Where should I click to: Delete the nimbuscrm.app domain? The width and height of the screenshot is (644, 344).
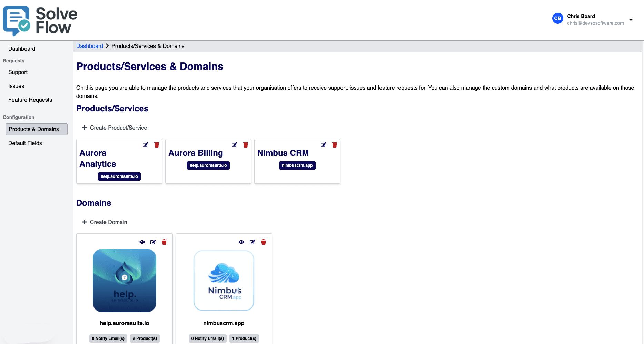[263, 242]
